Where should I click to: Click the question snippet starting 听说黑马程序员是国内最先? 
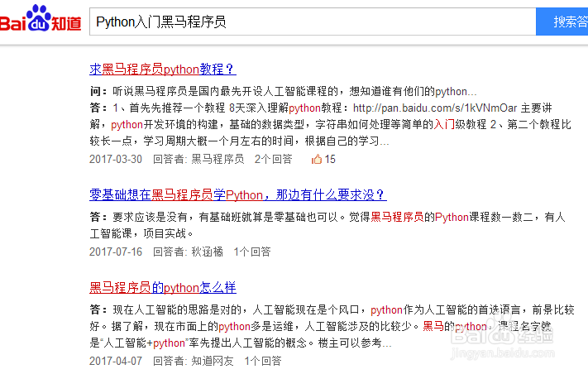294,92
